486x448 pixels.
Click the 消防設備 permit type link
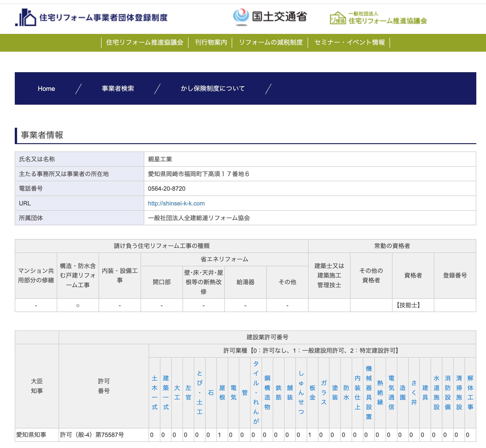tap(448, 392)
